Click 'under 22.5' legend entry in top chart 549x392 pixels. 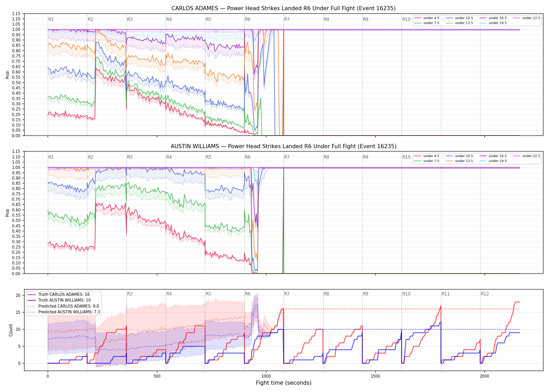[x=527, y=18]
